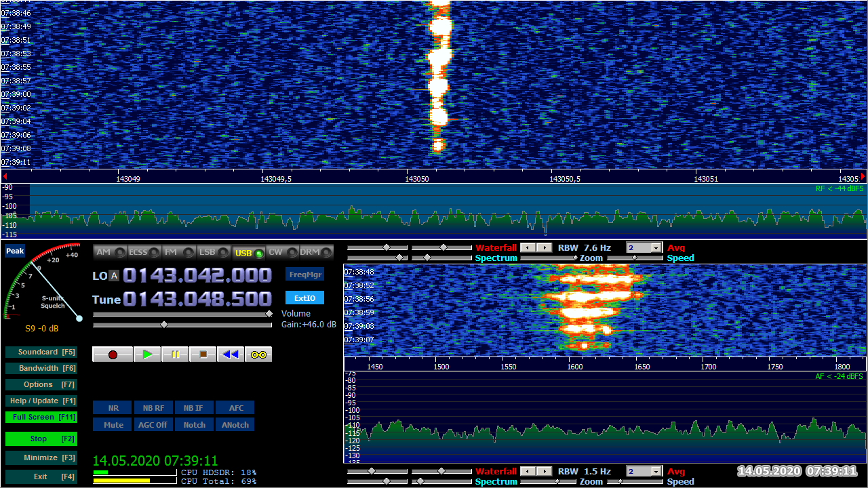Click the 1600 mark on AF frequency scale
The image size is (868, 488).
[575, 367]
